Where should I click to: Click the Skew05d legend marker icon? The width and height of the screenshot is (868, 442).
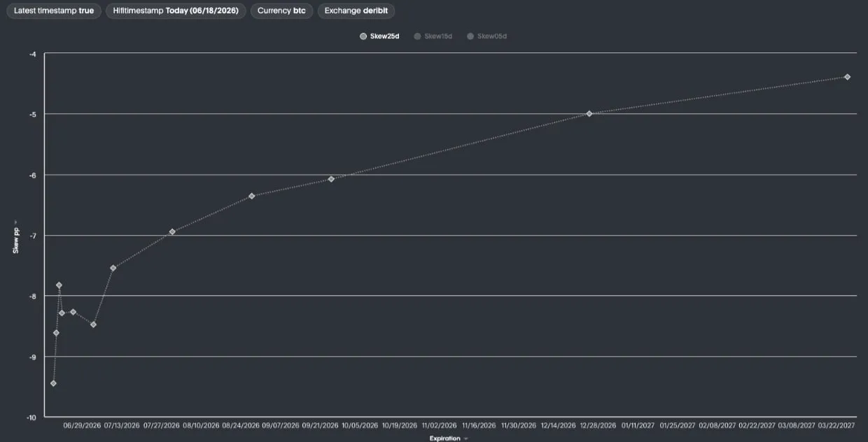point(470,36)
